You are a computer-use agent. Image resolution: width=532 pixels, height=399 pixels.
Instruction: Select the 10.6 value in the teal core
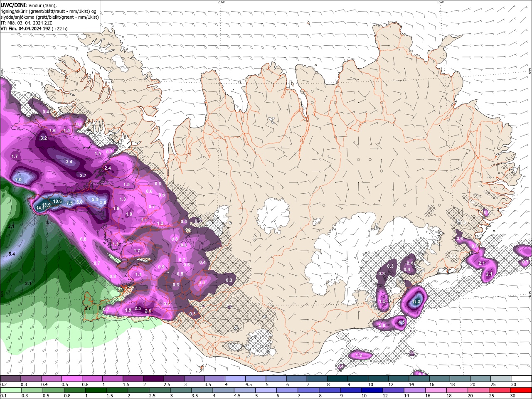(x=58, y=201)
